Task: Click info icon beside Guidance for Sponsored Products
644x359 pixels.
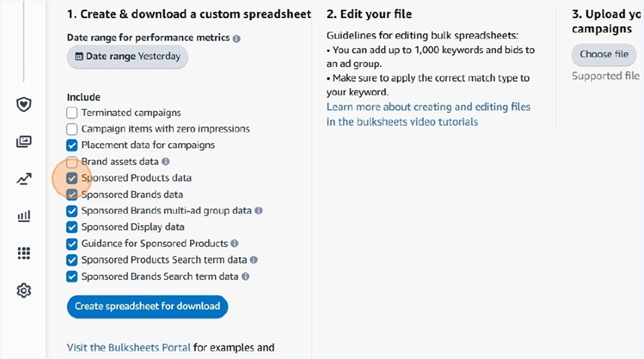Action: 235,244
